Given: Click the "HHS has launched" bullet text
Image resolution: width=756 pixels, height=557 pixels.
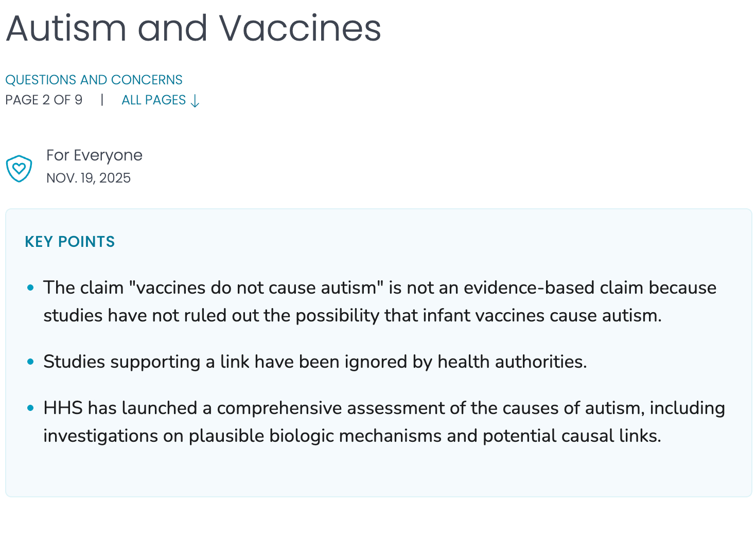Looking at the screenshot, I should [x=383, y=408].
